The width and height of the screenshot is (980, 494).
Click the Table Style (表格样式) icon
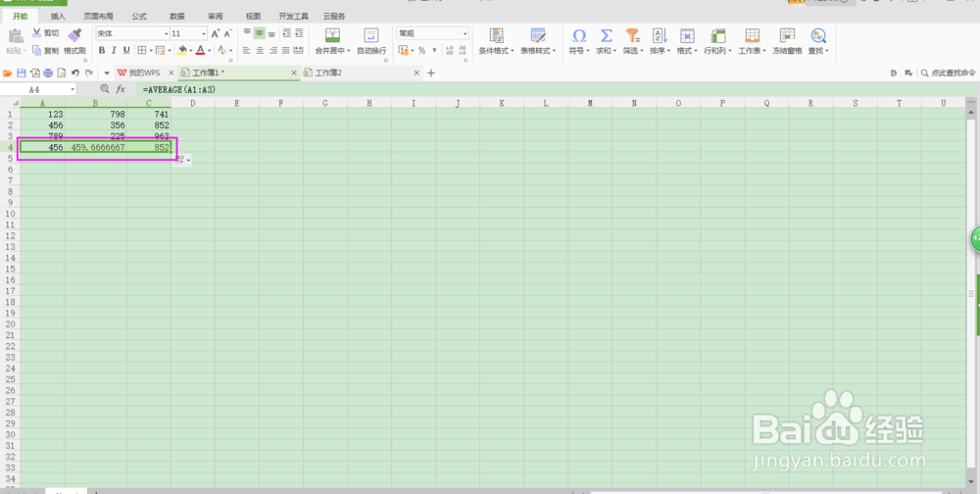(x=537, y=35)
